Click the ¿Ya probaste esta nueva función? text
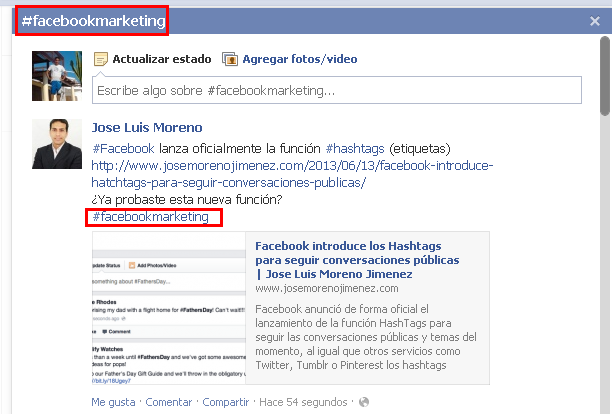Viewport: 612px width, 414px height. click(x=187, y=200)
